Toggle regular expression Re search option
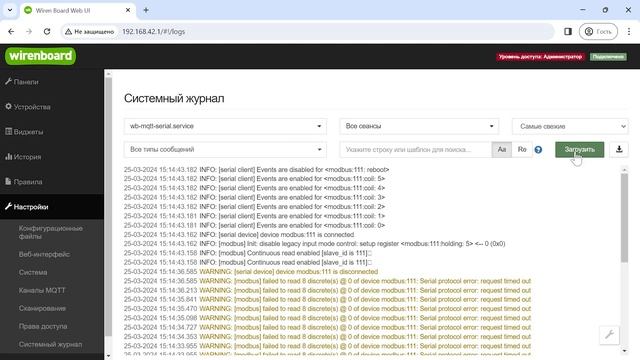 pos(522,149)
